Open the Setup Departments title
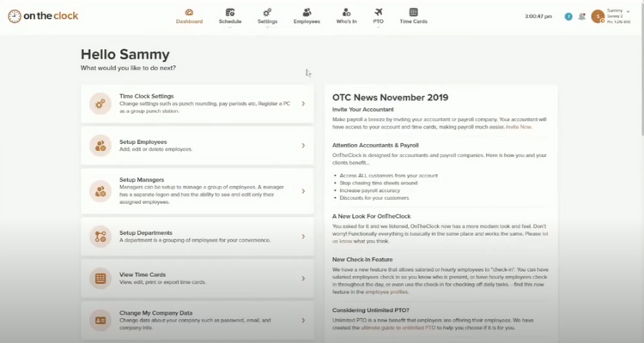644x343 pixels. (x=146, y=232)
